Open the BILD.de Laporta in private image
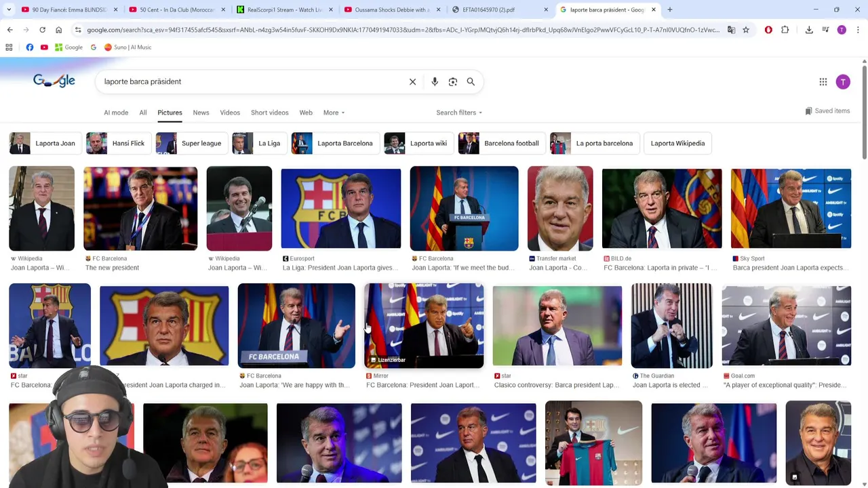The image size is (868, 488). (x=662, y=209)
